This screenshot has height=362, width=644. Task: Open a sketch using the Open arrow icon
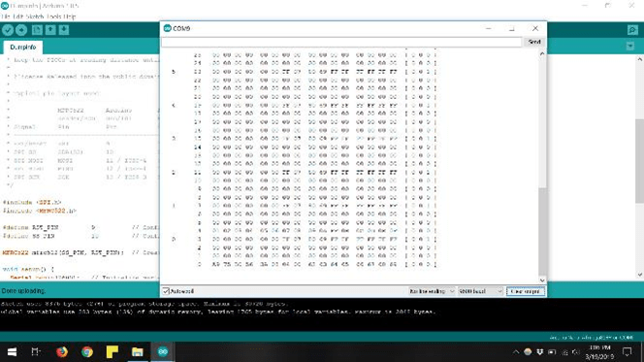pyautogui.click(x=50, y=30)
